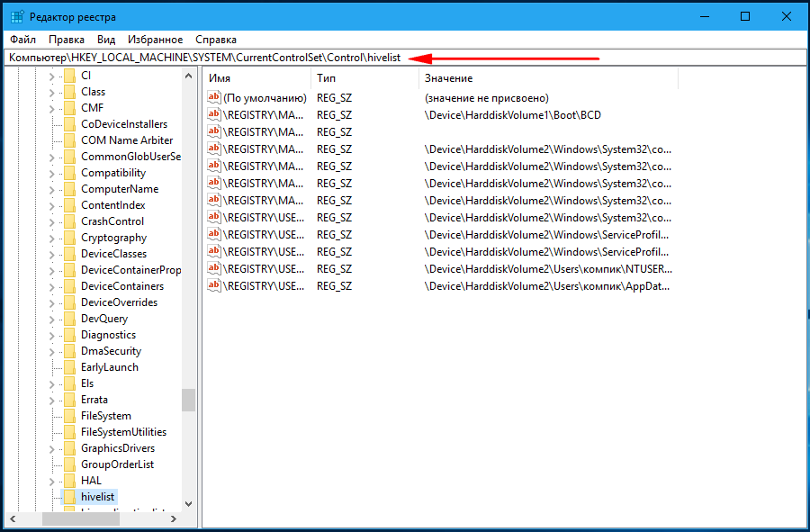This screenshot has width=810, height=532.
Task: Click the GraphicsDrivers folder icon
Action: [69, 448]
